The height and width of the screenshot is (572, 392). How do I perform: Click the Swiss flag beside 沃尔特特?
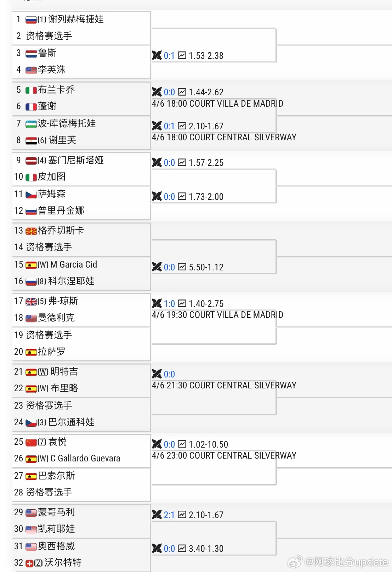30,563
